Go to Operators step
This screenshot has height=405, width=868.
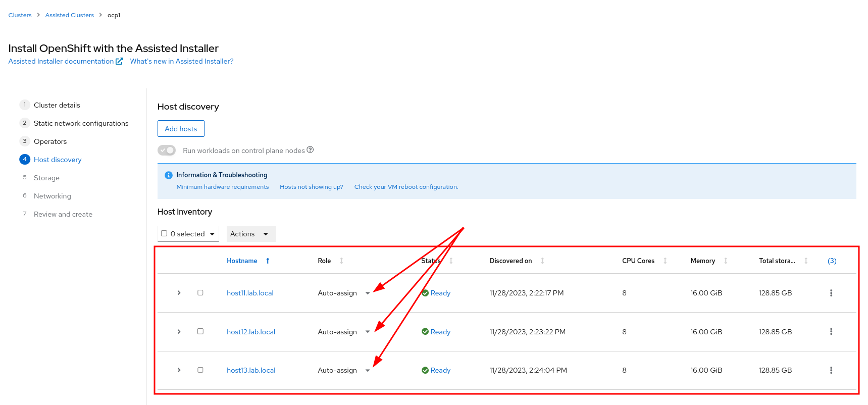(50, 141)
